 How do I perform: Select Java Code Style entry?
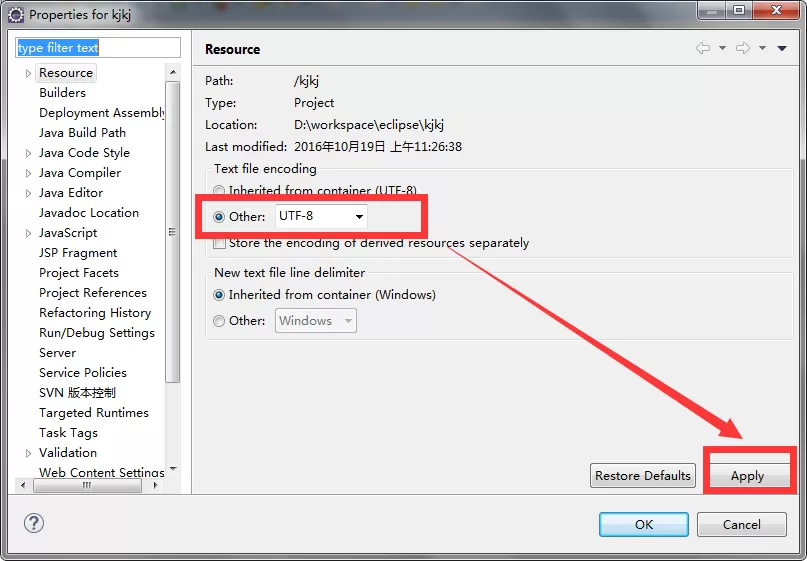pos(84,153)
